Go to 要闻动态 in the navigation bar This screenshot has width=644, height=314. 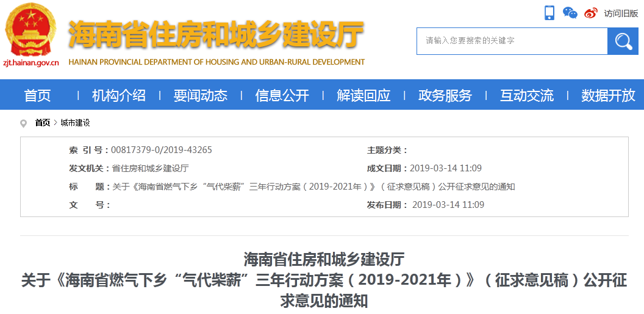(200, 95)
